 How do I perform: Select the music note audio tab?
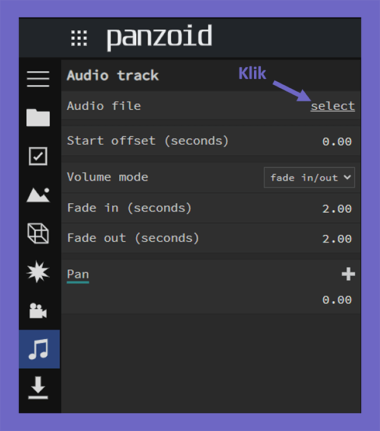click(x=39, y=349)
